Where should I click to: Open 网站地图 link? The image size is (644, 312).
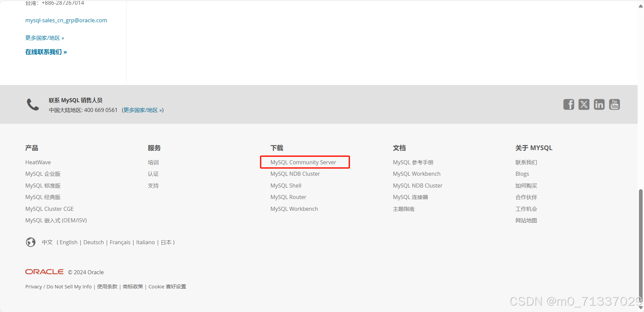coord(526,220)
